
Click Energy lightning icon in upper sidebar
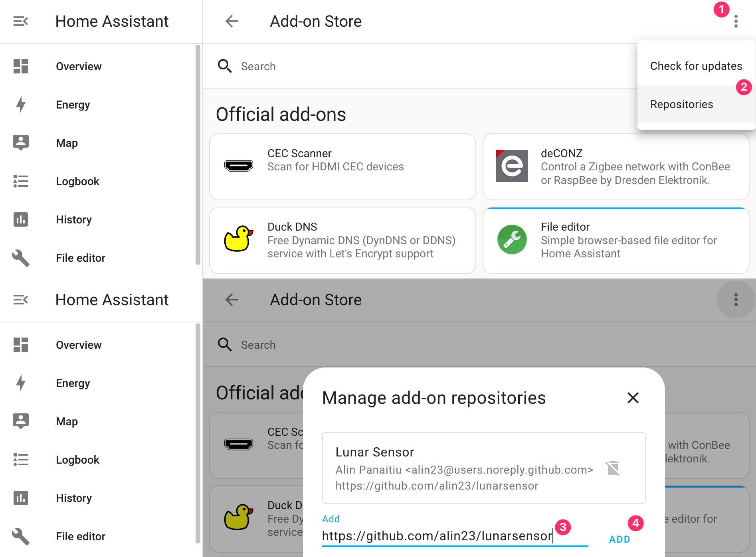[x=21, y=105]
